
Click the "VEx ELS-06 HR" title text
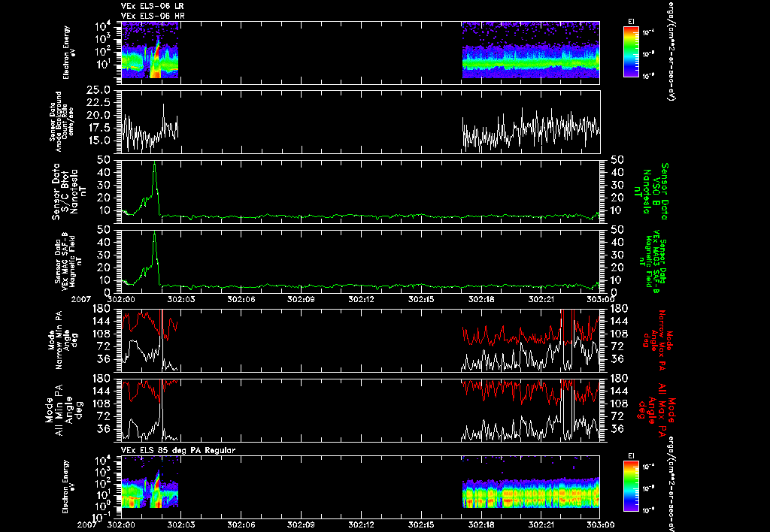point(152,16)
